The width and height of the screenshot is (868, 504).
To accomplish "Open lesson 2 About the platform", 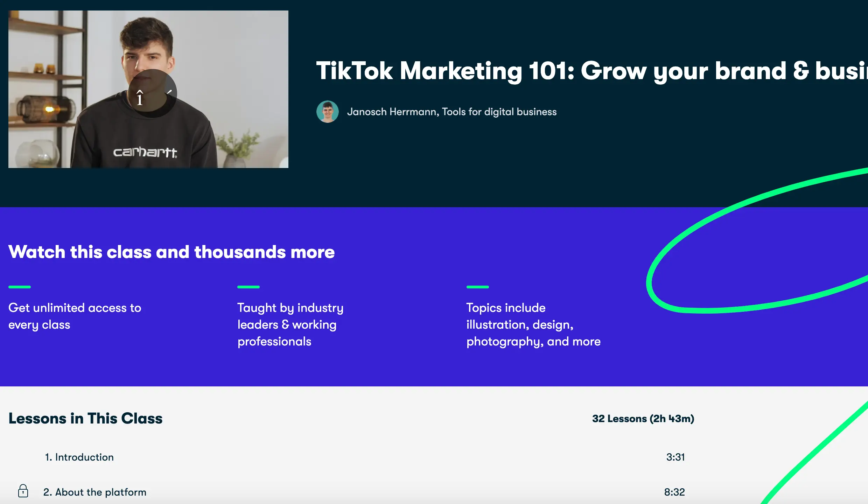I will [x=94, y=492].
